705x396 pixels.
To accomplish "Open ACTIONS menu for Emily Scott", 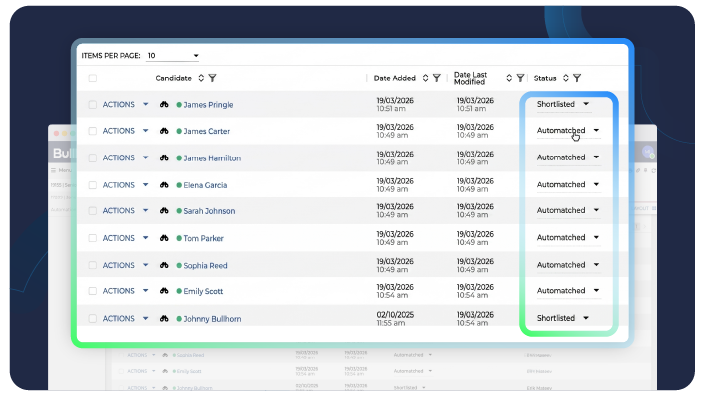I will click(125, 291).
